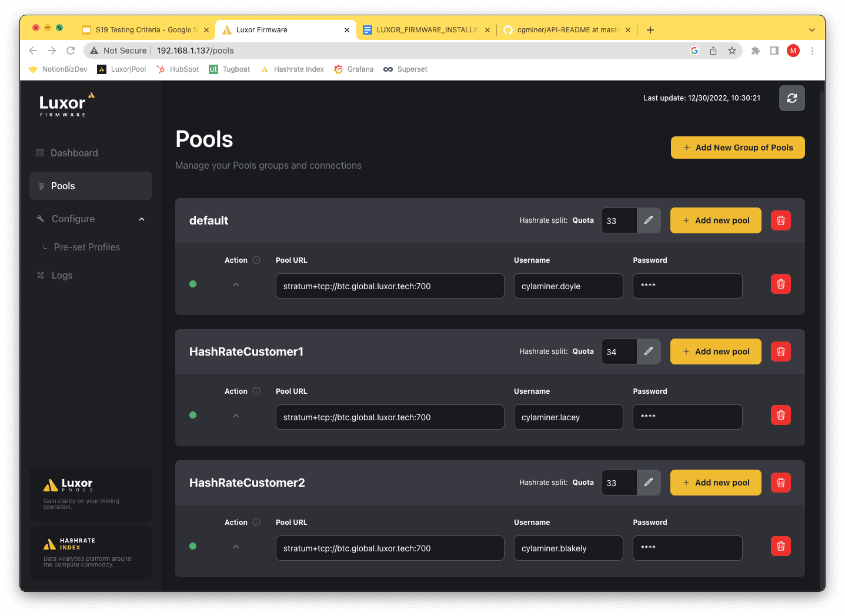Select Dashboard from the sidebar
This screenshot has height=616, width=845.
[74, 153]
